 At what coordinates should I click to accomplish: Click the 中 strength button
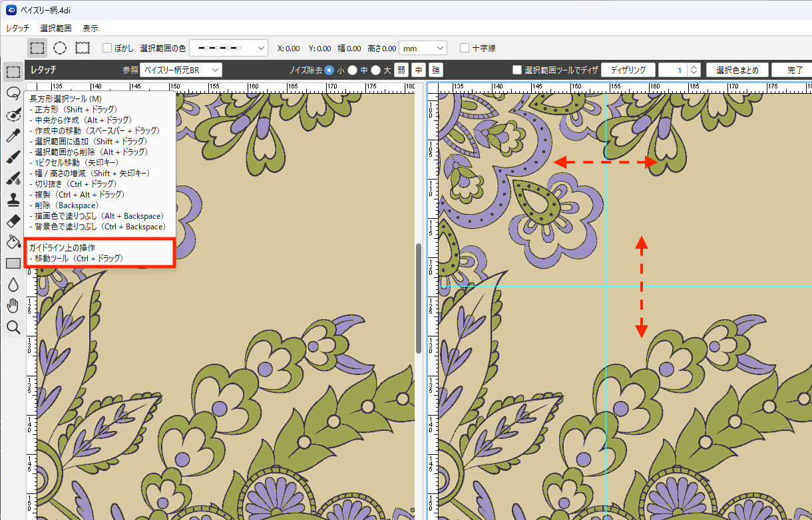419,70
